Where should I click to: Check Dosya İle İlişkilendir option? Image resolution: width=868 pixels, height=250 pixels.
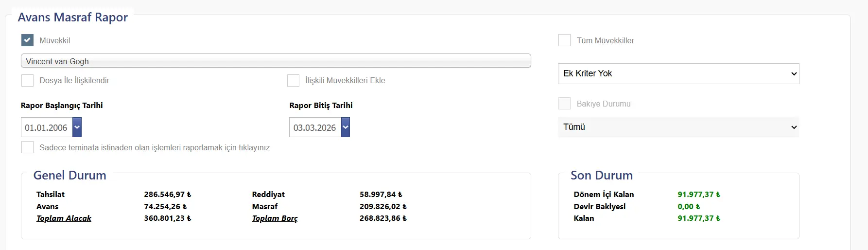[28, 80]
